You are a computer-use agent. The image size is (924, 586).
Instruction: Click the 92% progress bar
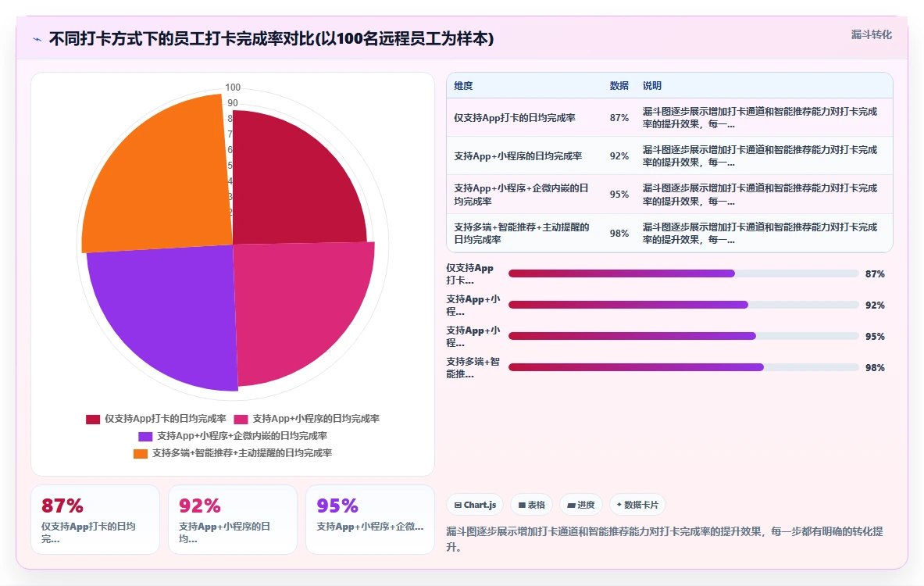click(683, 305)
